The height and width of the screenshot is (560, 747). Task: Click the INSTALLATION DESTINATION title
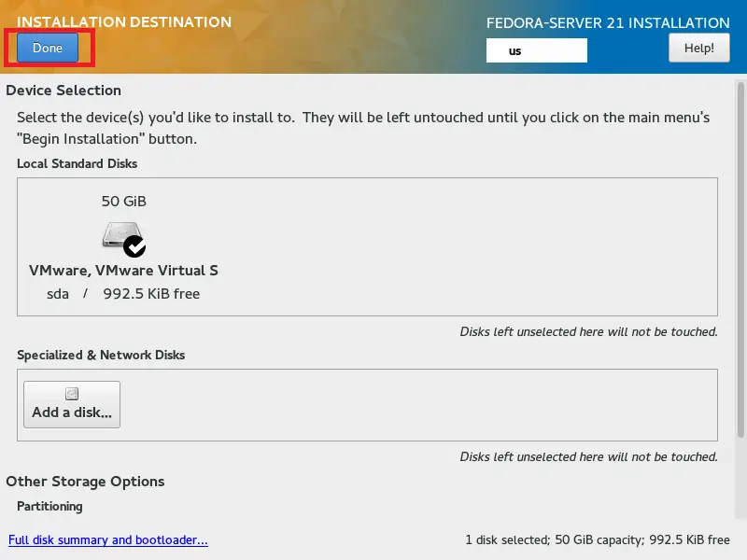click(x=124, y=21)
